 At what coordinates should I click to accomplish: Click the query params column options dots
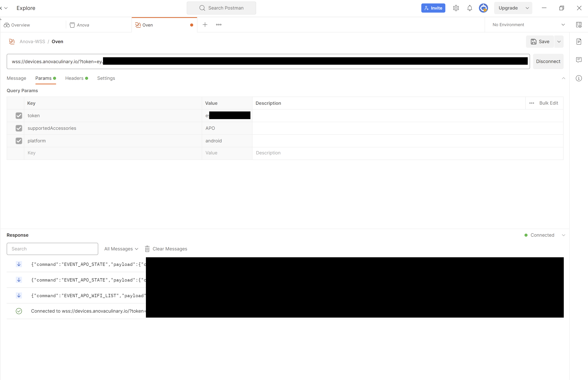coord(532,103)
